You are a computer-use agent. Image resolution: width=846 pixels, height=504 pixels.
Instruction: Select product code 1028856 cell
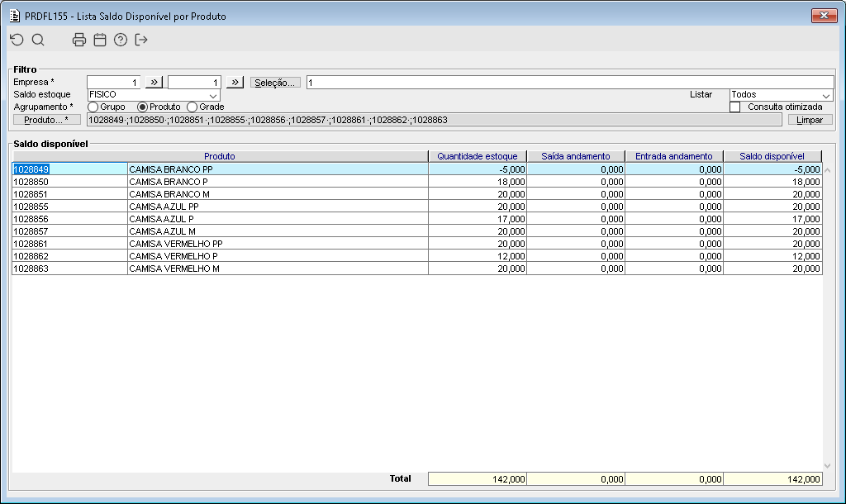69,219
